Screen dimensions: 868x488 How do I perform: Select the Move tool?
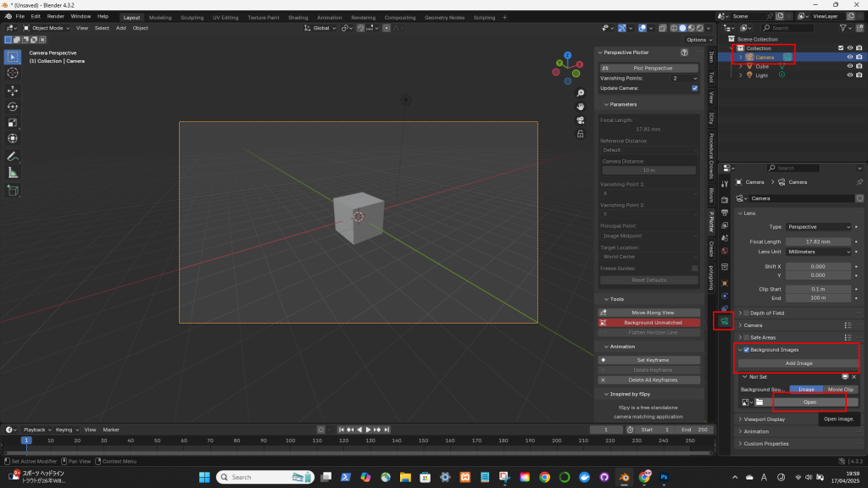pyautogui.click(x=13, y=90)
